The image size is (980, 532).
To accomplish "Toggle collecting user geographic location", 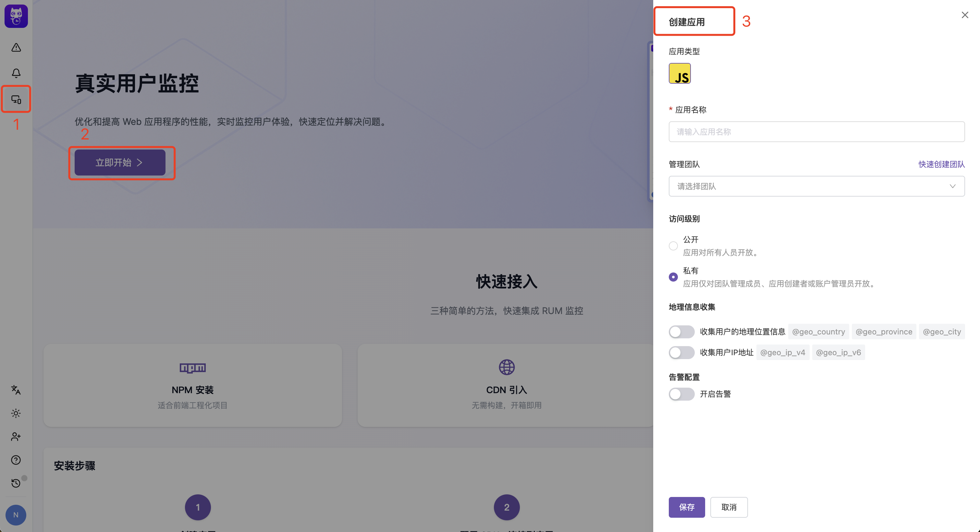I will tap(681, 332).
